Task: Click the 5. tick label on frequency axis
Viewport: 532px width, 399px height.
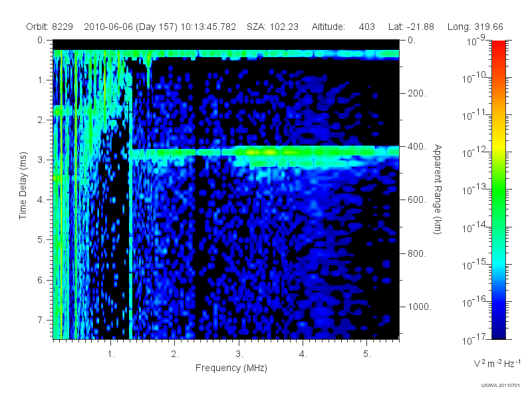Action: click(x=367, y=354)
